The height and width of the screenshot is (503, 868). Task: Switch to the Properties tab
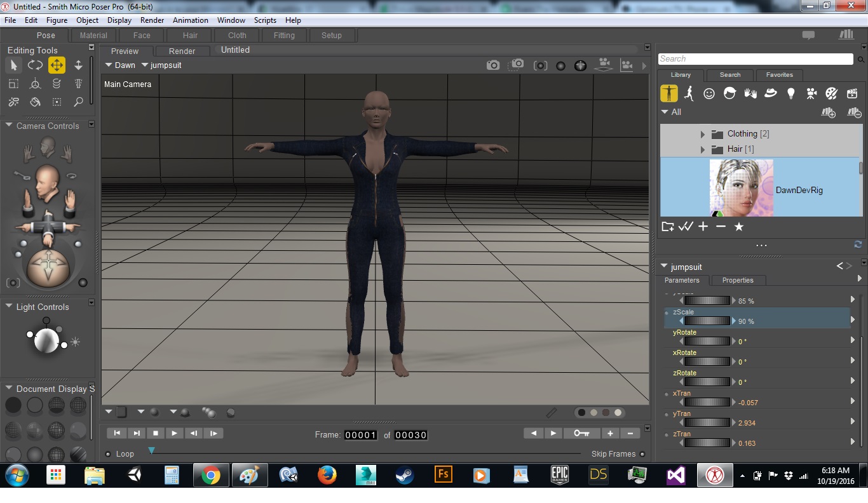pos(737,280)
